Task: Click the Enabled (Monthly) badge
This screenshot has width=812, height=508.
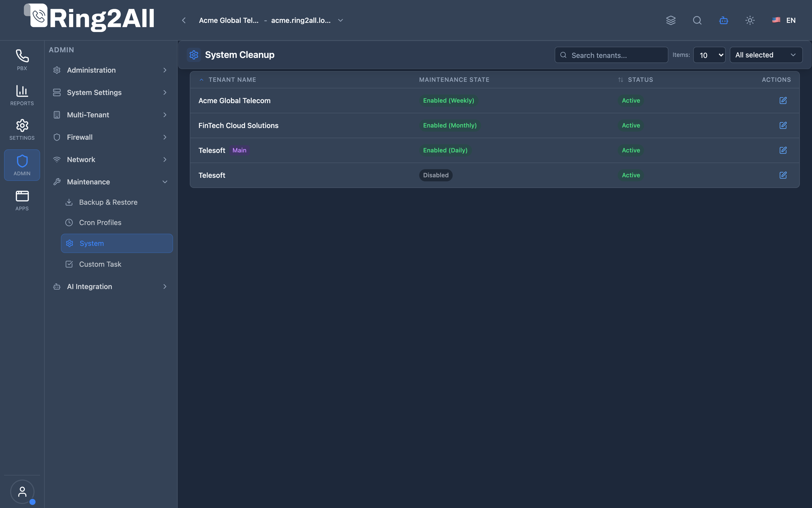Action: tap(450, 125)
